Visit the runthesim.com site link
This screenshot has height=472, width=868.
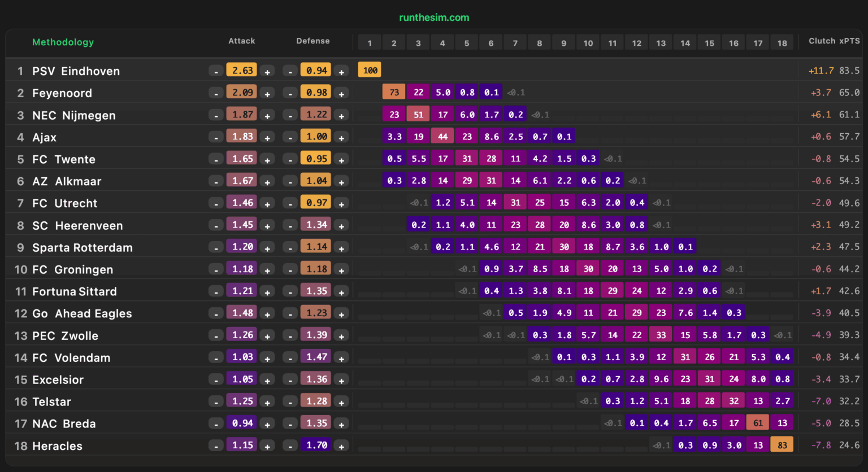[434, 18]
